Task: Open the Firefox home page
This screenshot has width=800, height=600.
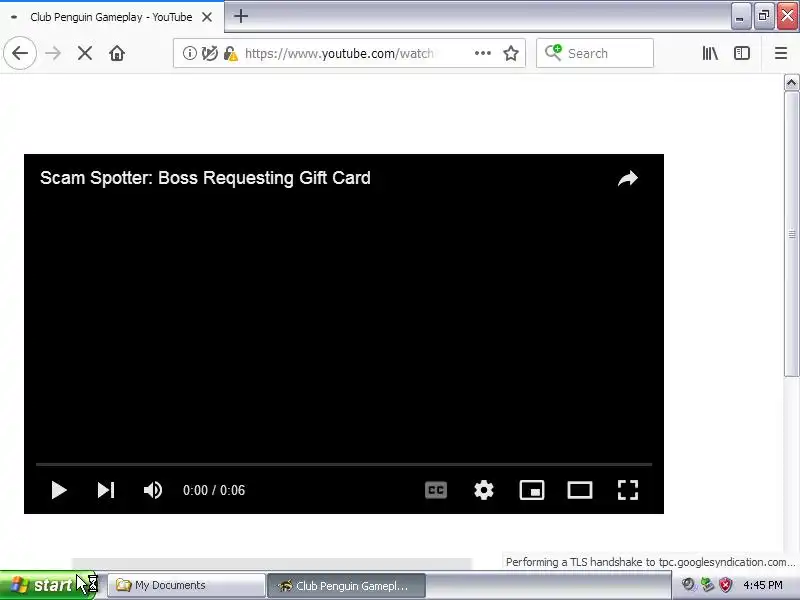Action: [x=117, y=53]
